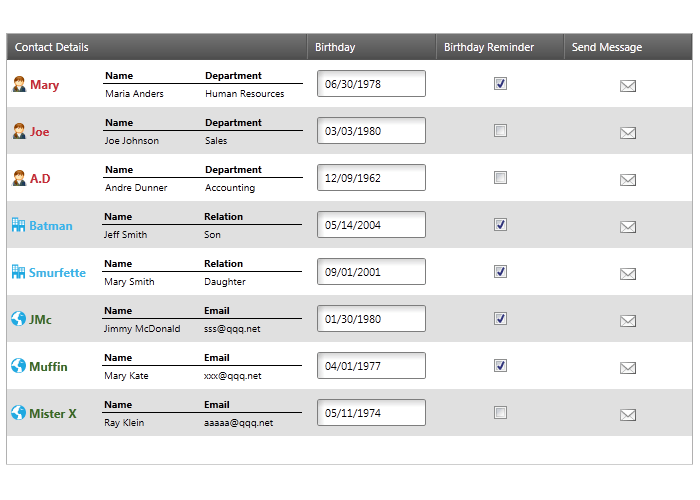The image size is (700, 500).
Task: Uncheck Mary's birthday reminder checkbox
Action: [501, 84]
